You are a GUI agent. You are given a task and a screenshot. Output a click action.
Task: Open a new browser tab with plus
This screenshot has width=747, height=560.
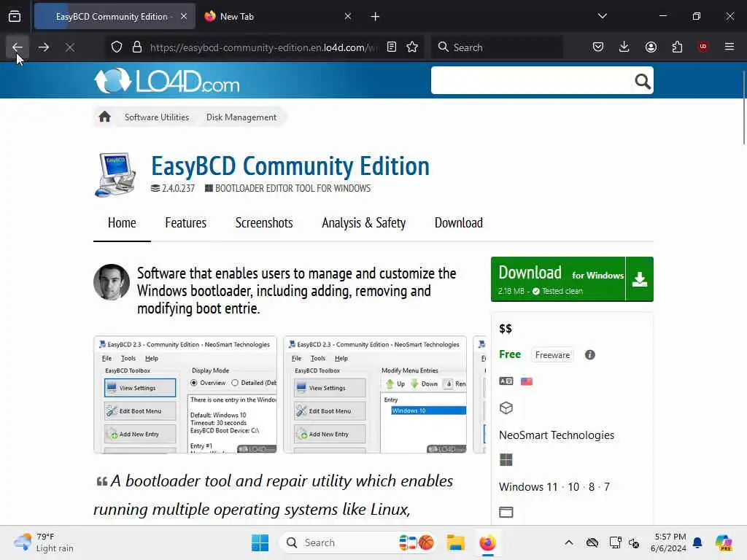(x=376, y=17)
